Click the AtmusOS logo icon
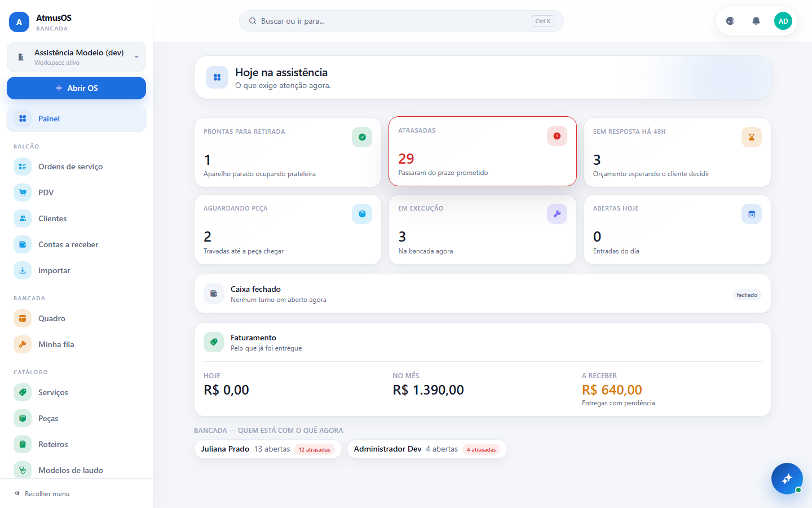The height and width of the screenshot is (508, 812). (x=19, y=22)
